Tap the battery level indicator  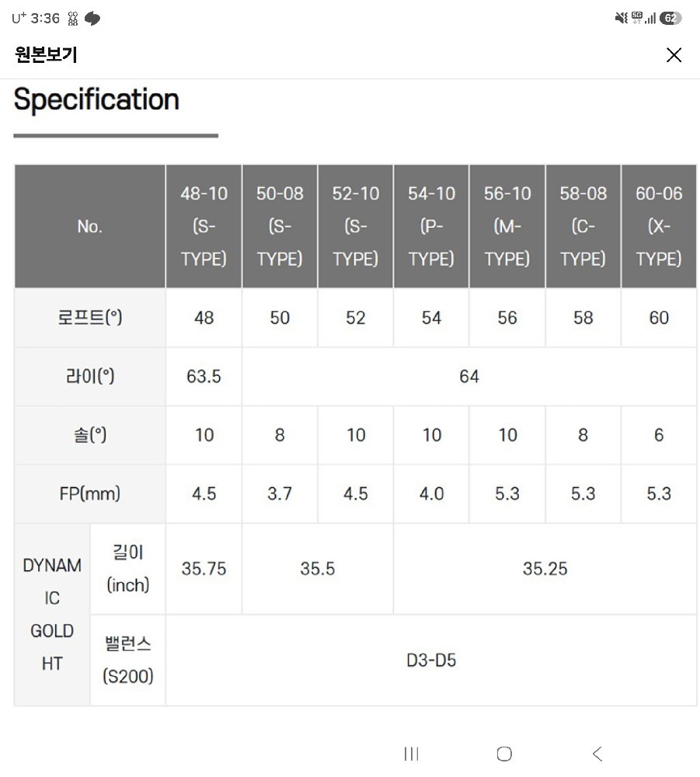point(670,19)
